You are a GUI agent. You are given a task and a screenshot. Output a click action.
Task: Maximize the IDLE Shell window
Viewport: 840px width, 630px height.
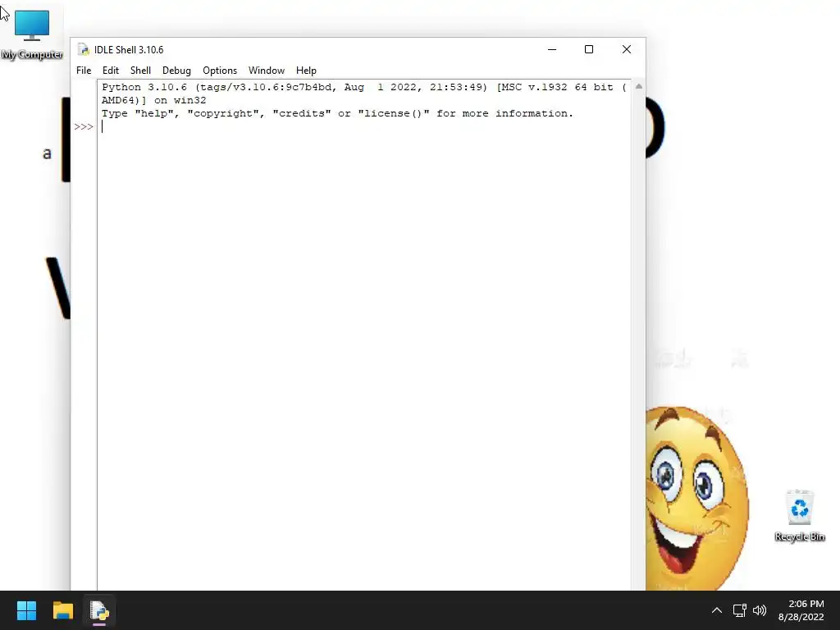(589, 49)
